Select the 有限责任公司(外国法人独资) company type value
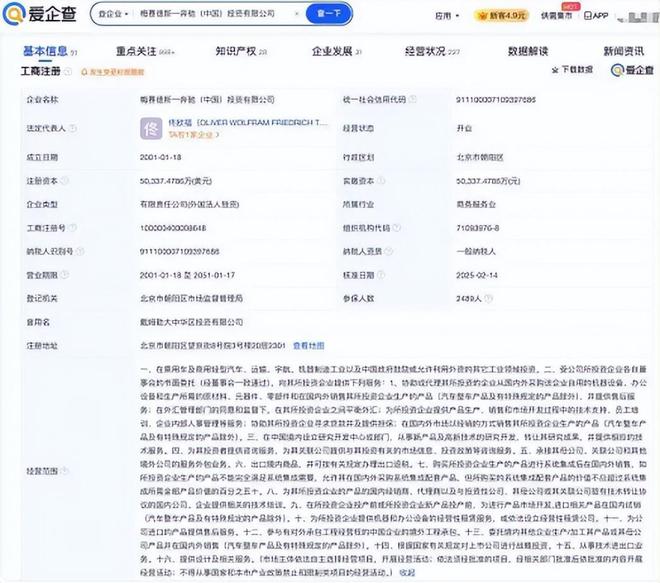660x583 pixels. (189, 204)
